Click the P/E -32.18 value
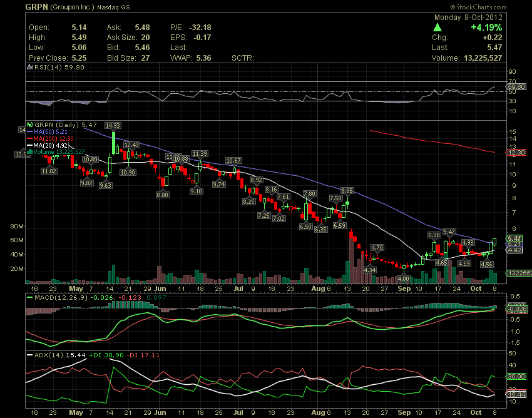This screenshot has width=532, height=418. pyautogui.click(x=200, y=28)
